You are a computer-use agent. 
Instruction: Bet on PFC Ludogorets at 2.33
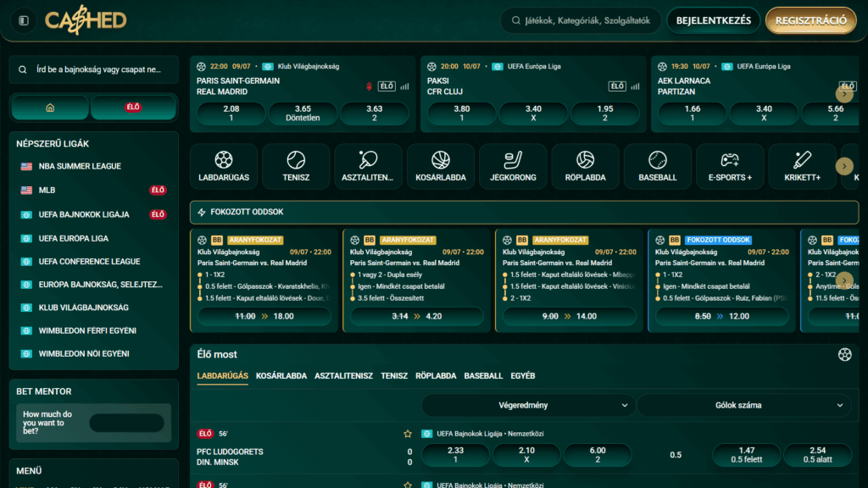[455, 455]
